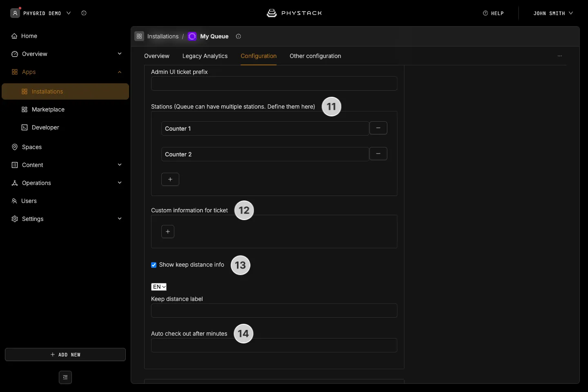Remove the Counter 1 station

point(378,128)
